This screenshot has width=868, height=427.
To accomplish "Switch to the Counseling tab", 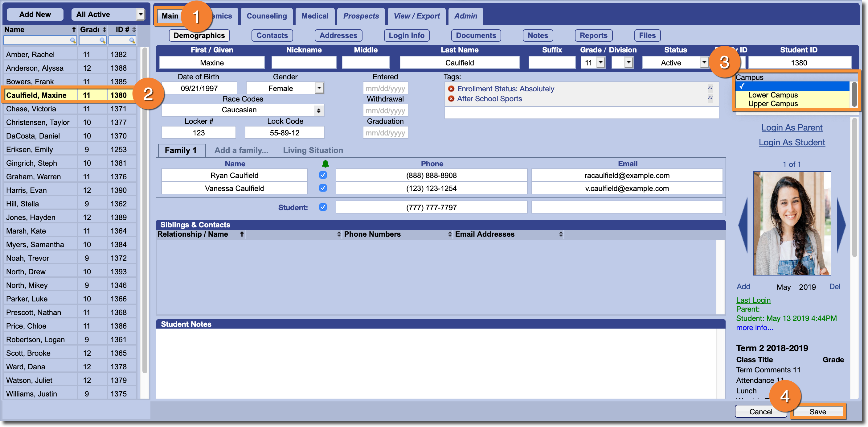I will 267,16.
